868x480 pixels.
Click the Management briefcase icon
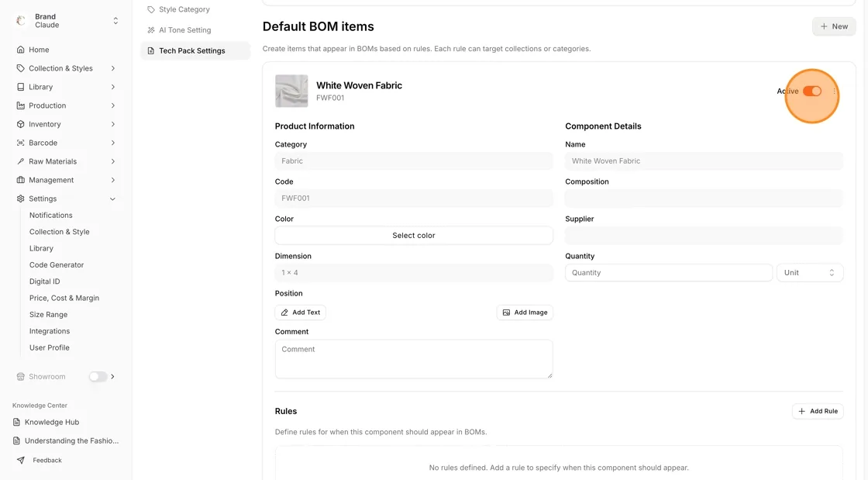[x=20, y=180]
